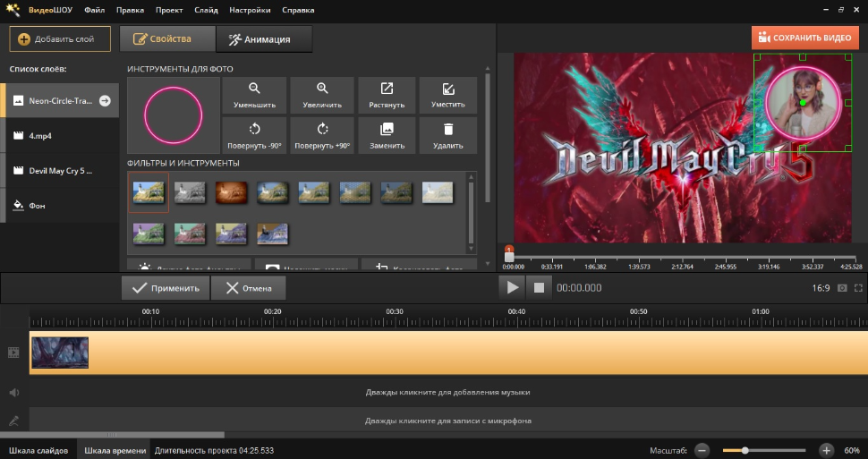
Task: Click the microphone recording track area
Action: 447,421
